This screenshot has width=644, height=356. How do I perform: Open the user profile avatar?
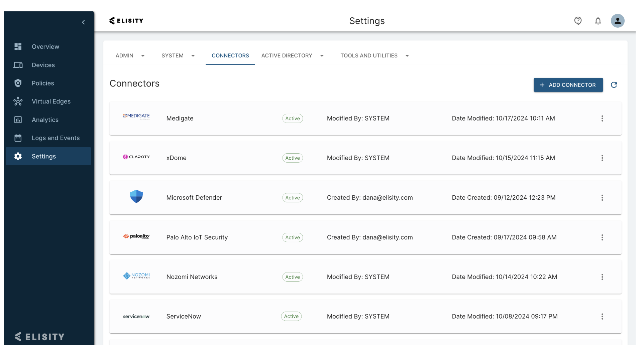click(618, 21)
